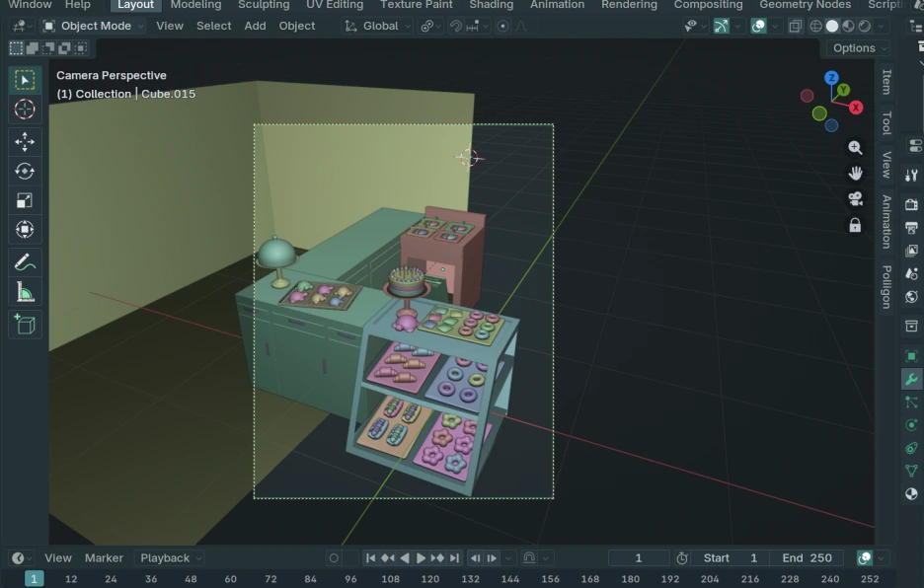Image resolution: width=924 pixels, height=588 pixels.
Task: Open the World properties tab
Action: (x=911, y=296)
